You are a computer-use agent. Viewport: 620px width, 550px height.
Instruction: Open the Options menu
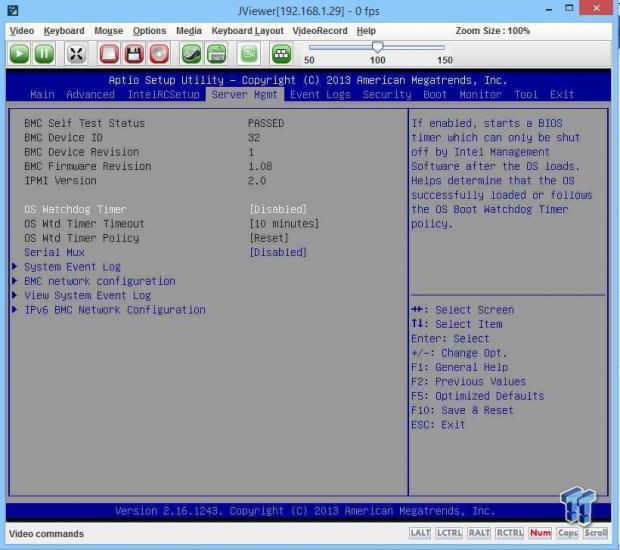(149, 31)
